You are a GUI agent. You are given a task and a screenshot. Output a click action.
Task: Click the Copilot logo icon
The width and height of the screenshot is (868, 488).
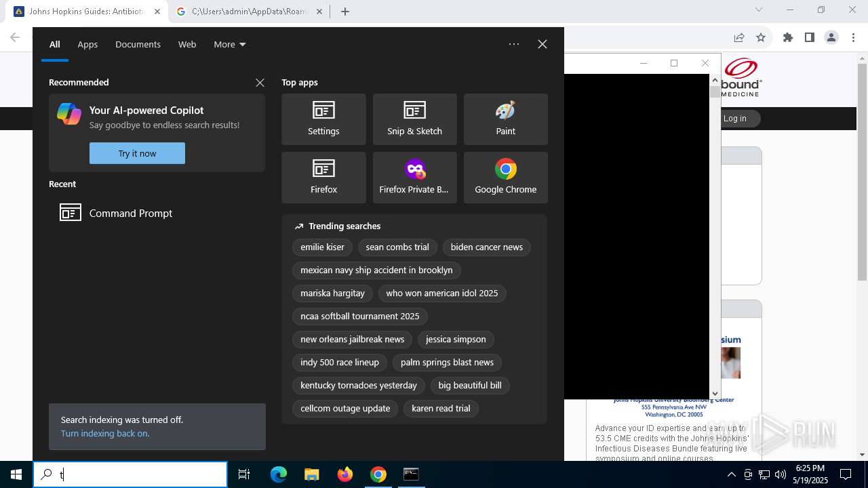click(x=69, y=114)
